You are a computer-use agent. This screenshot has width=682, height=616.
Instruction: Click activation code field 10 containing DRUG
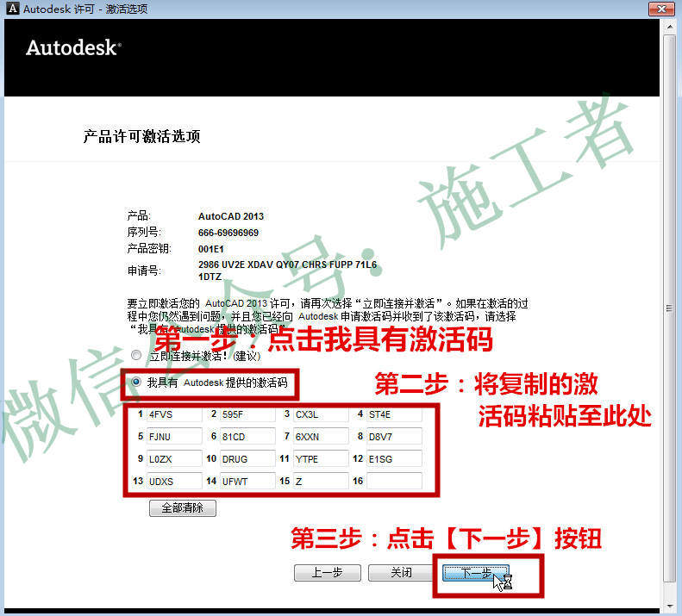[247, 459]
